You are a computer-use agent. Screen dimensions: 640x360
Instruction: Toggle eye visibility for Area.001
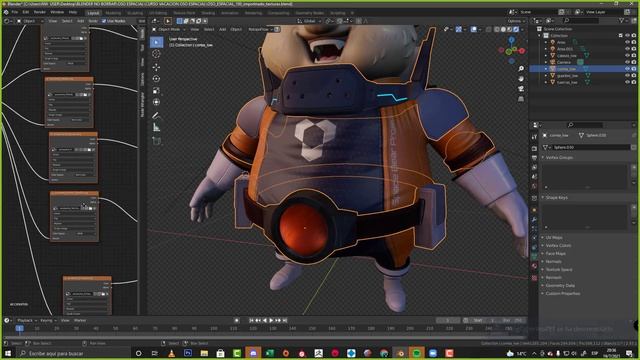point(627,49)
